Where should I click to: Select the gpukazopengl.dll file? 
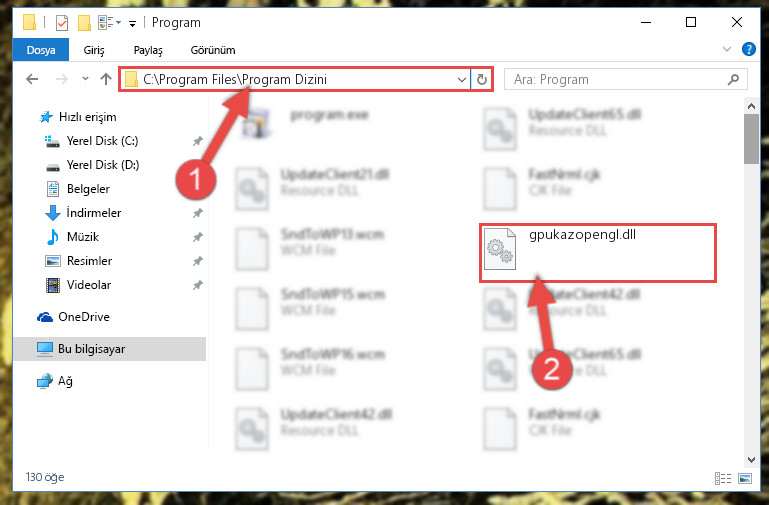point(597,252)
